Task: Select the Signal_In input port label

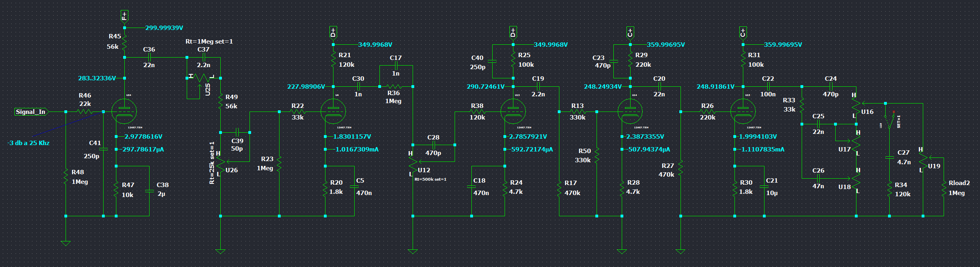Action: 31,112
